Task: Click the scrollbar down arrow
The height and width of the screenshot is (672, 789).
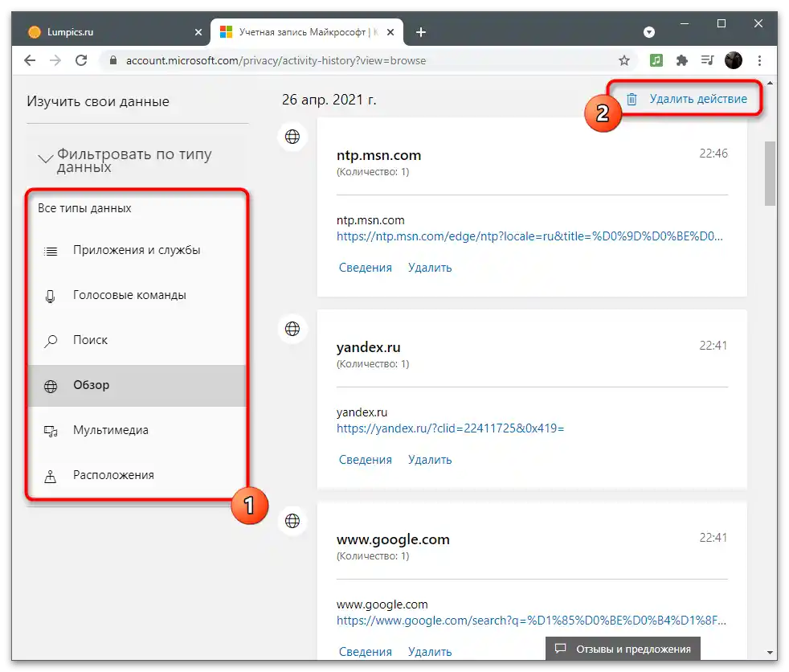Action: point(770,653)
